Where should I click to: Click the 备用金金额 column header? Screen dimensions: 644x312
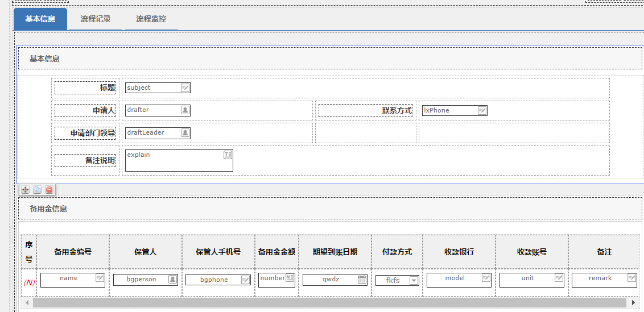click(x=277, y=252)
